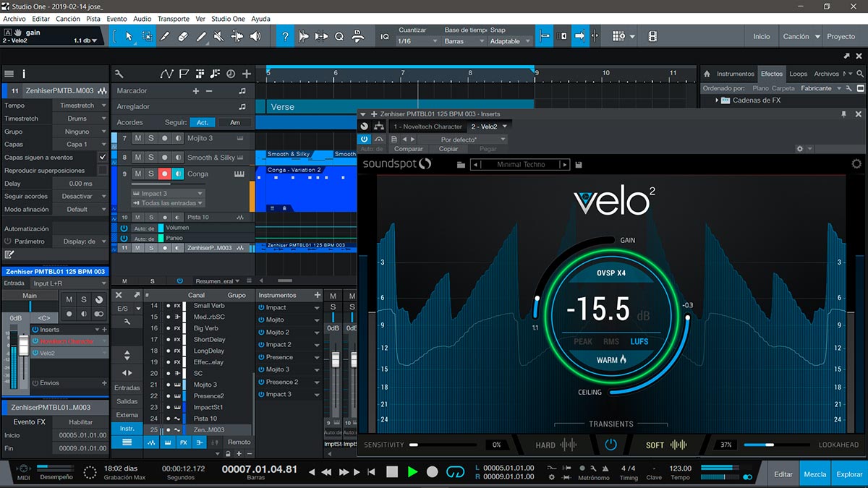Save Velo2 preset with floppy icon
868x488 pixels.
579,165
